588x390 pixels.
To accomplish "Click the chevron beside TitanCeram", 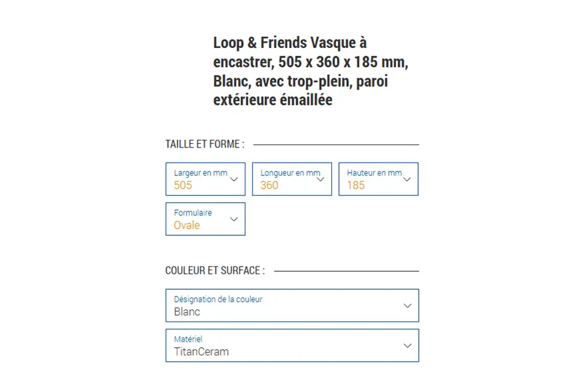I will tap(407, 346).
